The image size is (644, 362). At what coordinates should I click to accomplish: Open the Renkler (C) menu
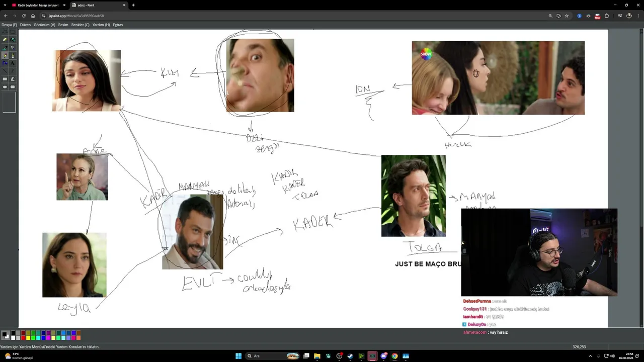80,25
